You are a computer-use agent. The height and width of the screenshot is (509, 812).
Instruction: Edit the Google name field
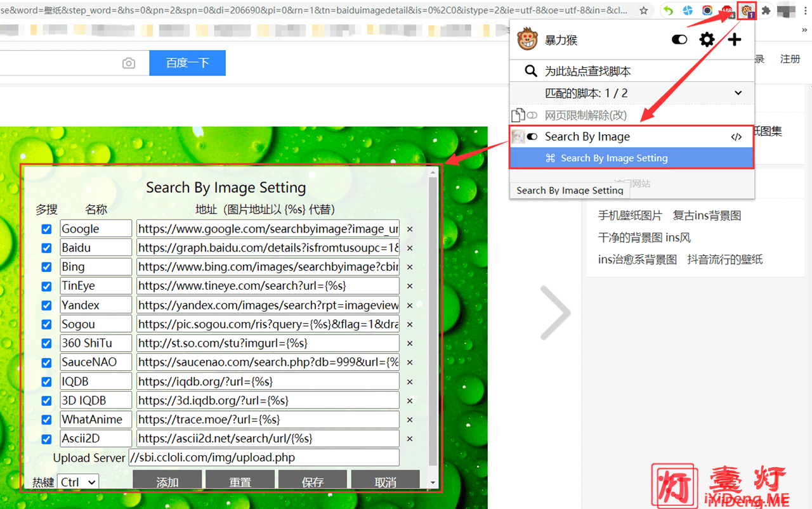[x=96, y=229]
